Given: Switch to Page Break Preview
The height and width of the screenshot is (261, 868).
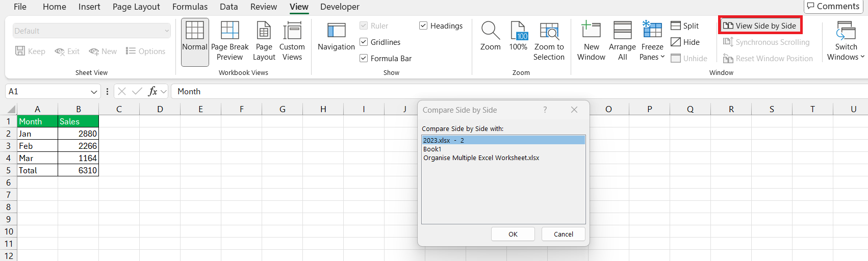Looking at the screenshot, I should tap(229, 42).
